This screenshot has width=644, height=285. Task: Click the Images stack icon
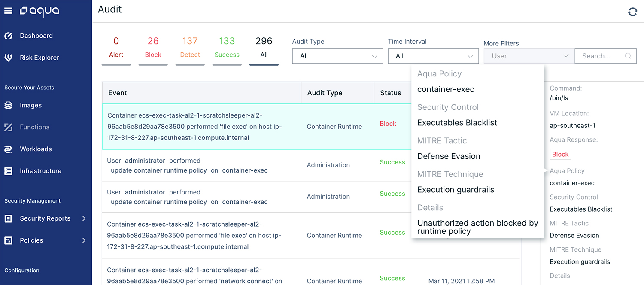(x=8, y=105)
